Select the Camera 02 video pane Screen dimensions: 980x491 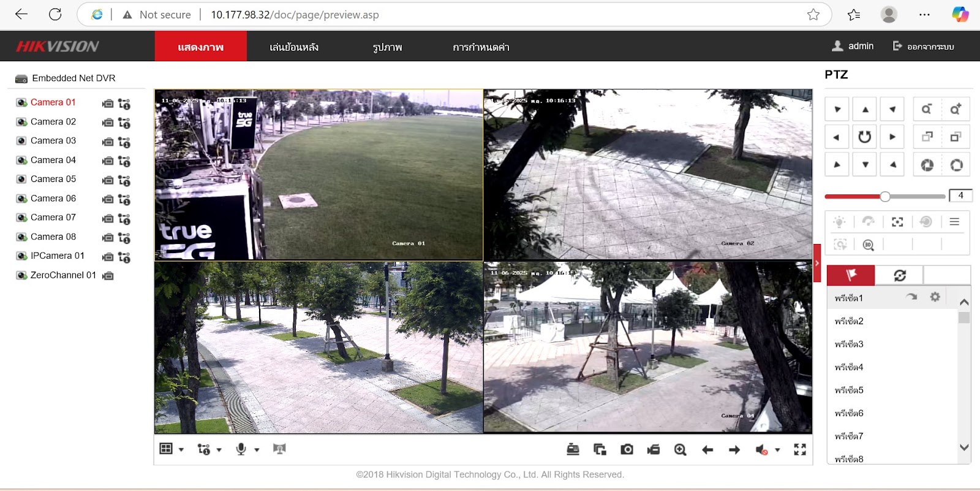coord(648,175)
